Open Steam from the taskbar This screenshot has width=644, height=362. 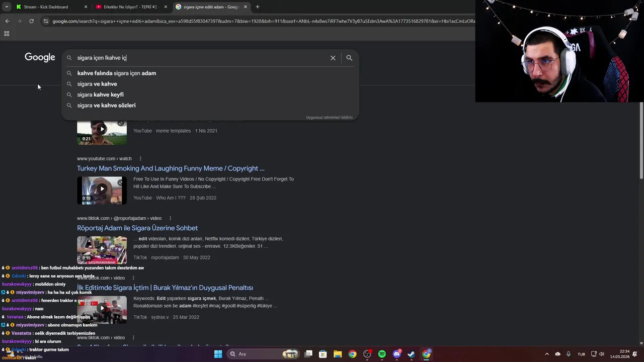(x=411, y=354)
